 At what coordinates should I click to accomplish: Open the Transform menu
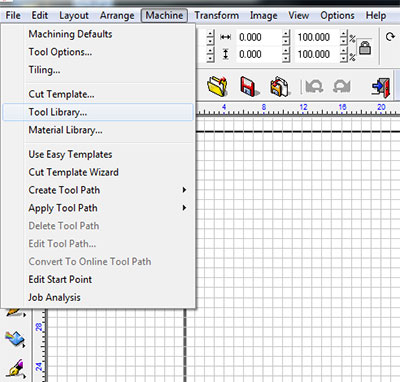[216, 15]
